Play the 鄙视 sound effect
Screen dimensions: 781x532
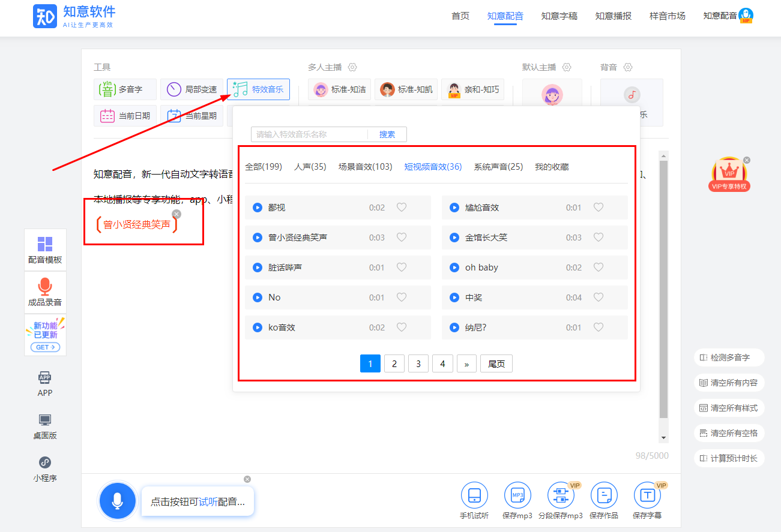click(x=258, y=208)
